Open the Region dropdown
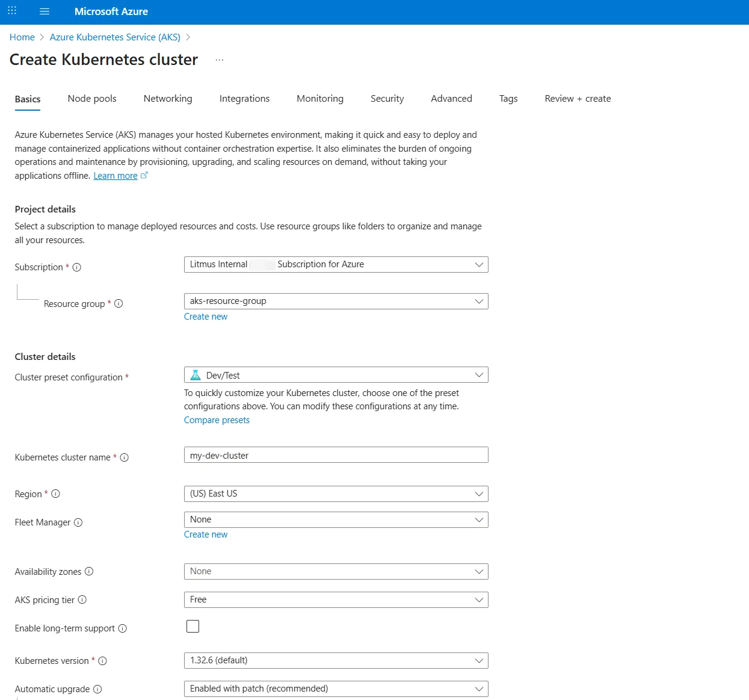The width and height of the screenshot is (749, 700). 336,494
